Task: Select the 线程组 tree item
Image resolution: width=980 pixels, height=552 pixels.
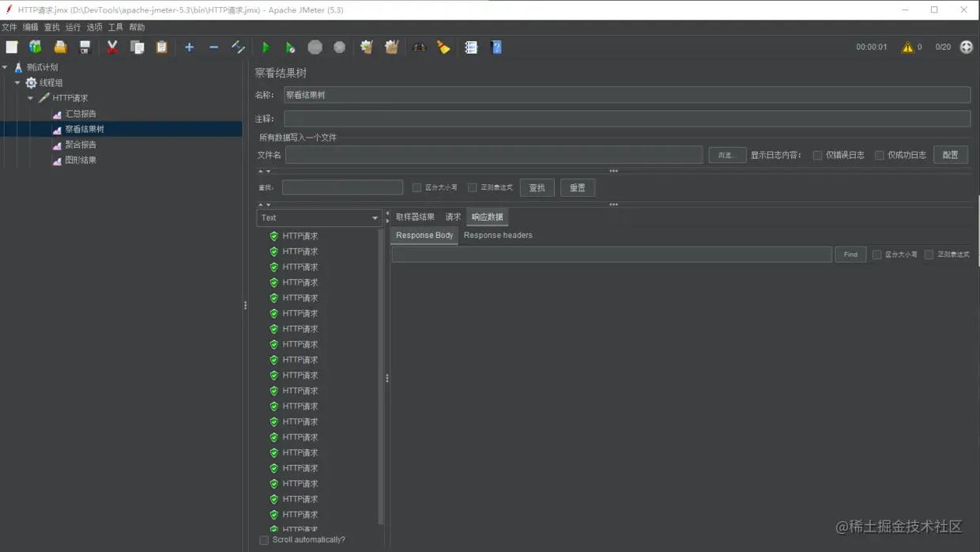Action: [51, 82]
